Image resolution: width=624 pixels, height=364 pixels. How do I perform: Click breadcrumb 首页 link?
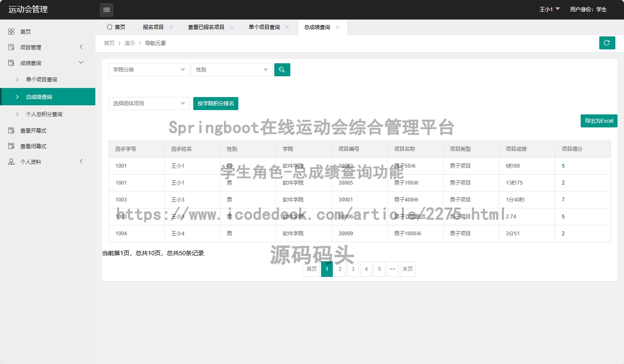tap(109, 43)
